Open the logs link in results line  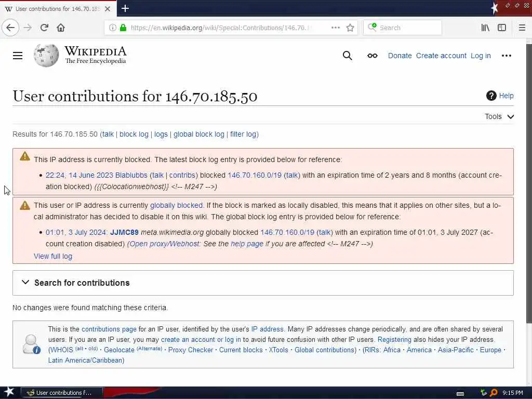tap(161, 135)
